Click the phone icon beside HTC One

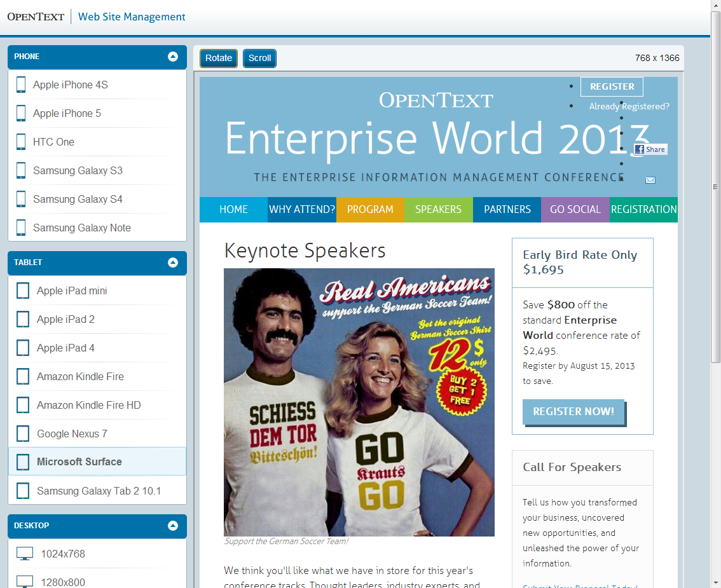pos(21,142)
